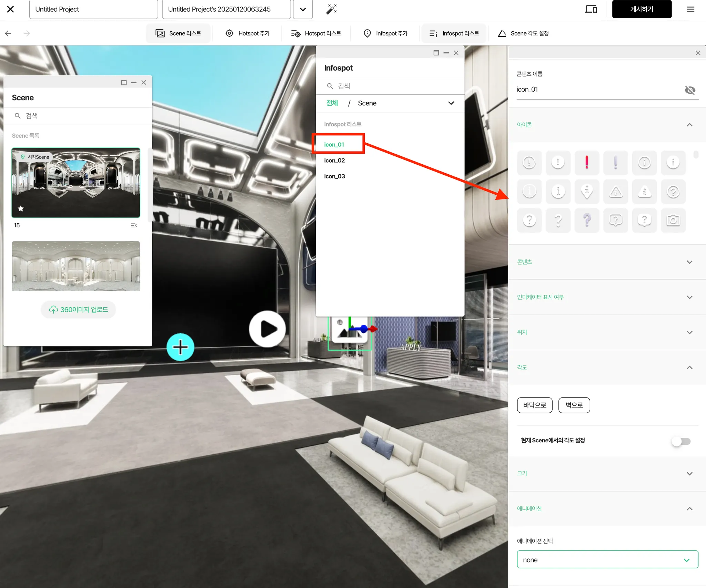706x588 pixels.
Task: Click the hamburger menu icon
Action: pyautogui.click(x=690, y=9)
